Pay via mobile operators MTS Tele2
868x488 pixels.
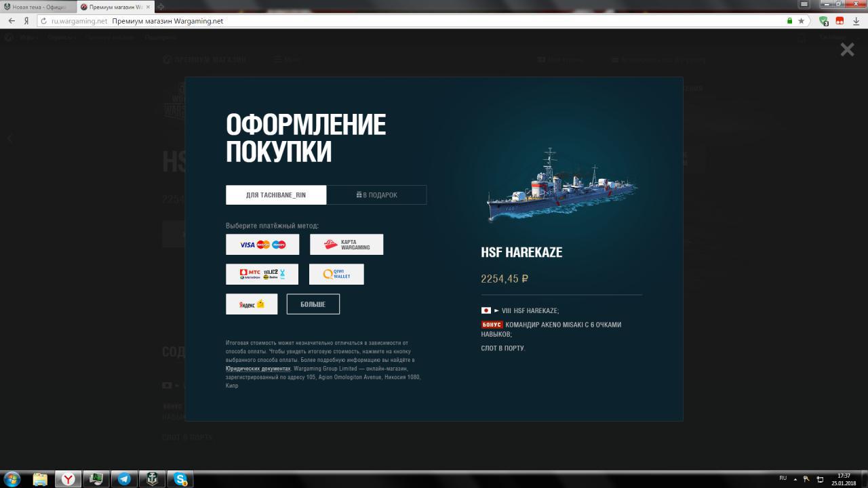click(262, 274)
